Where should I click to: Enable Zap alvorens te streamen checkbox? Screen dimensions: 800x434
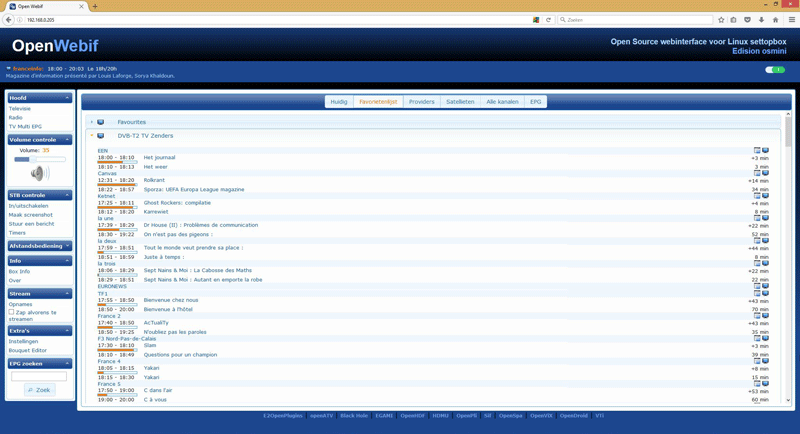[11, 312]
